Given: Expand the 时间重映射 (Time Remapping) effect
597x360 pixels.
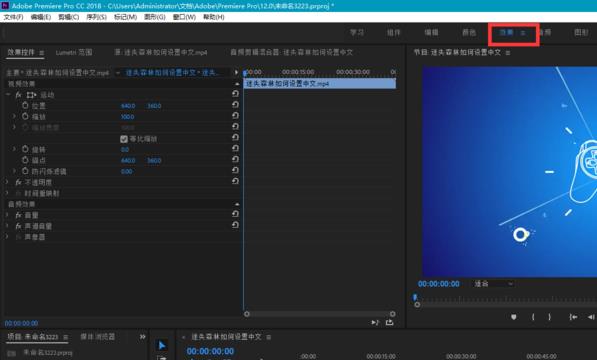Looking at the screenshot, I should tap(7, 193).
